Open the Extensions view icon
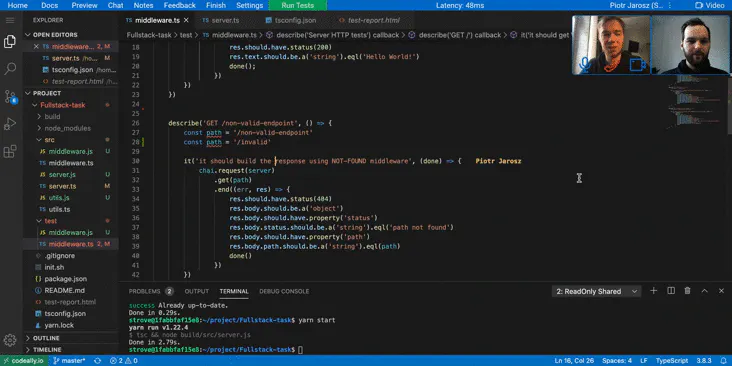Screen dimensions: 732x366 click(10, 151)
